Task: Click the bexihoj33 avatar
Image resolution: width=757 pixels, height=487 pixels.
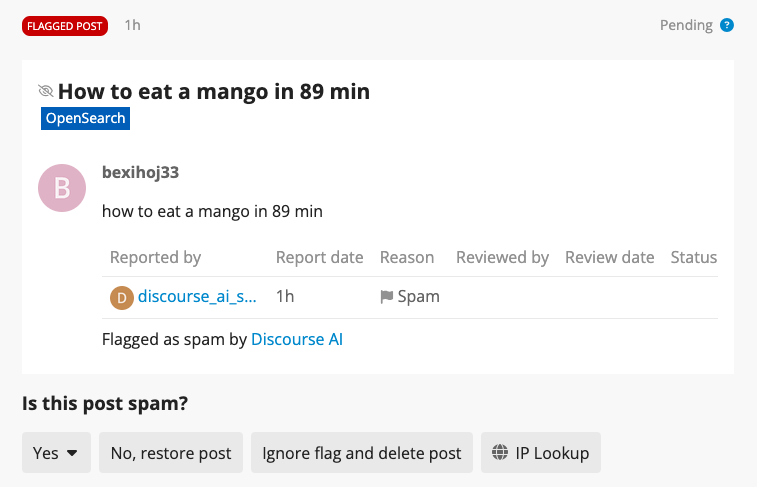Action: coord(62,187)
